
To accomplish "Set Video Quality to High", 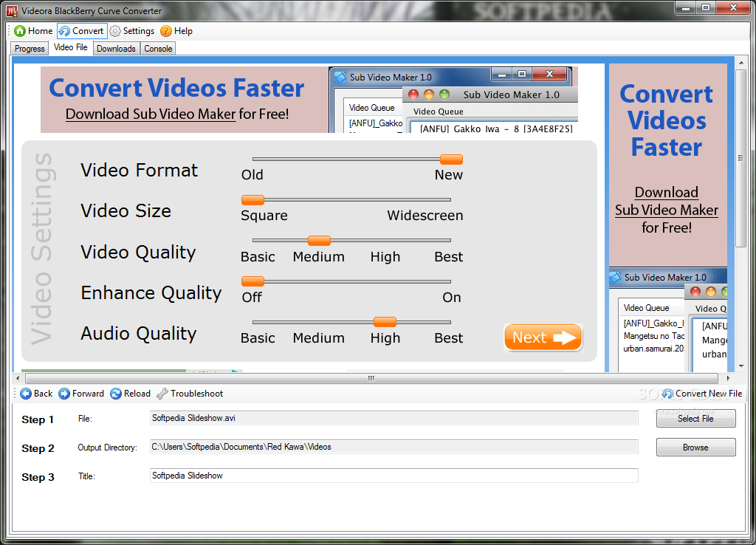I will click(385, 256).
